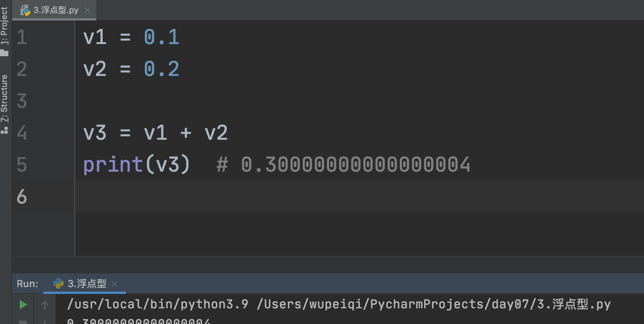The image size is (644, 324).
Task: Click the Project folder icon in sidebar
Action: (5, 52)
